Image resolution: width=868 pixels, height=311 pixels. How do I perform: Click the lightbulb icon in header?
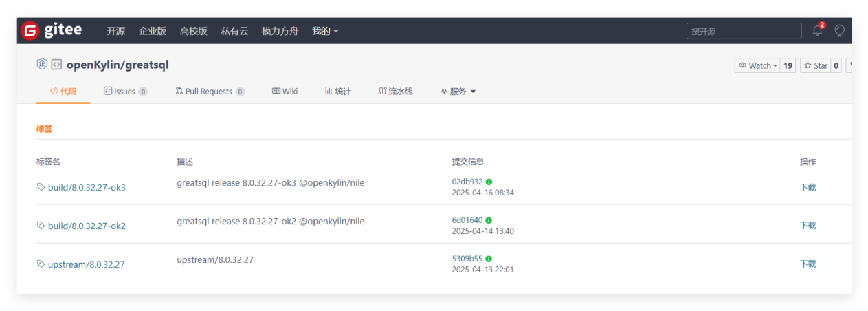pyautogui.click(x=839, y=30)
